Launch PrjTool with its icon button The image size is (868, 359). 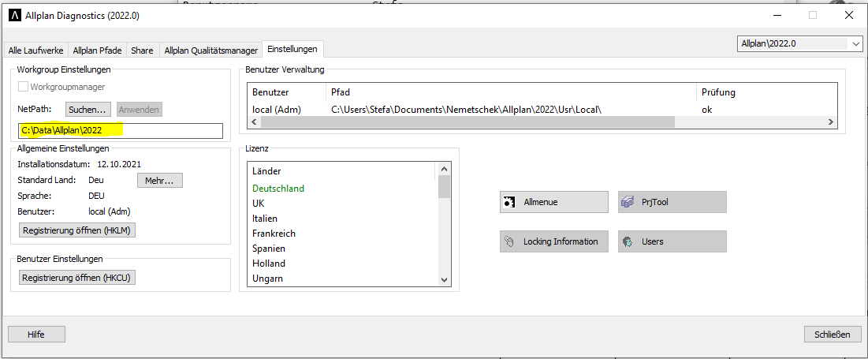pos(672,202)
